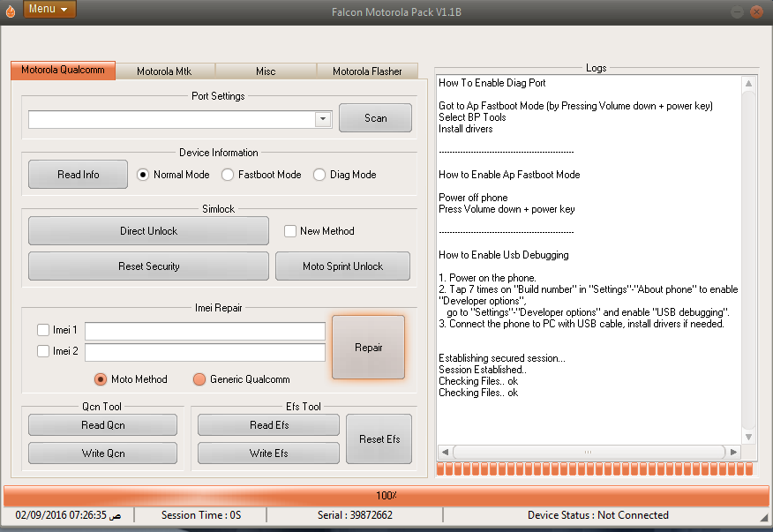
Task: Click the 'Session Established..' log line
Action: [x=482, y=370]
